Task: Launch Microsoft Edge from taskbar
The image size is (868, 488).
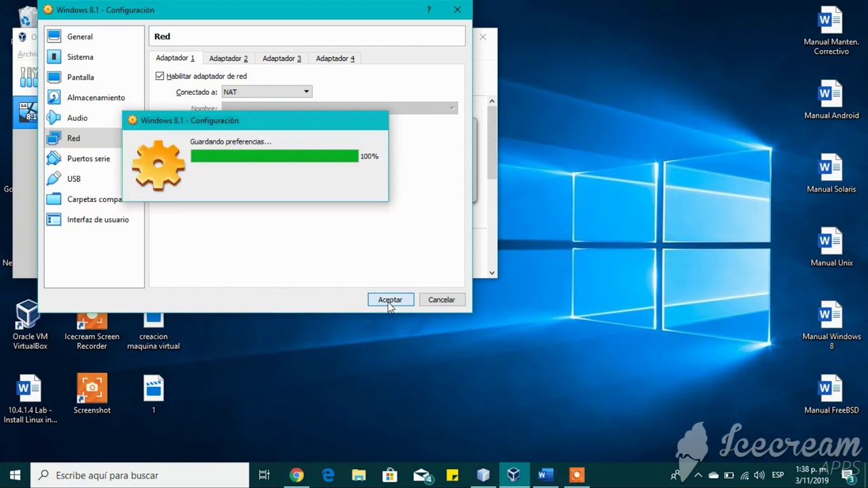Action: coord(328,475)
